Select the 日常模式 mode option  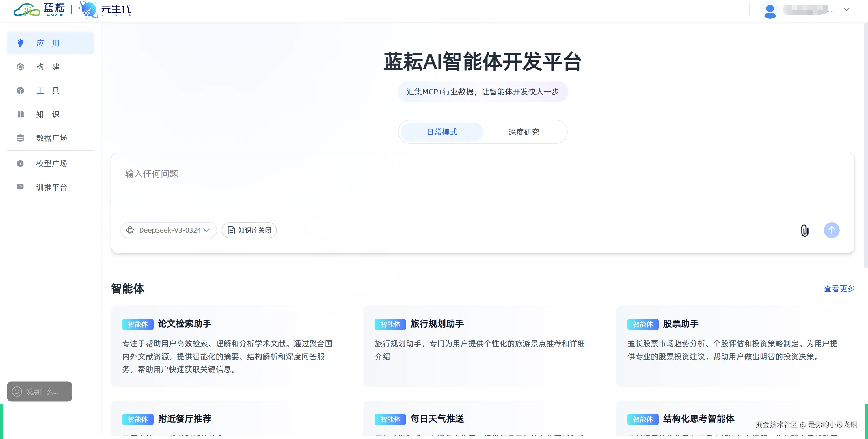click(442, 132)
